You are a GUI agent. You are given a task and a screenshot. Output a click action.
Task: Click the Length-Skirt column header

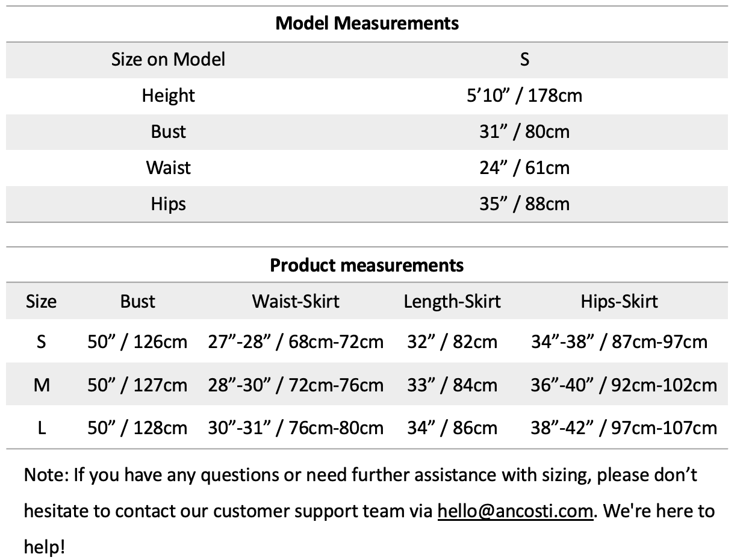452,301
